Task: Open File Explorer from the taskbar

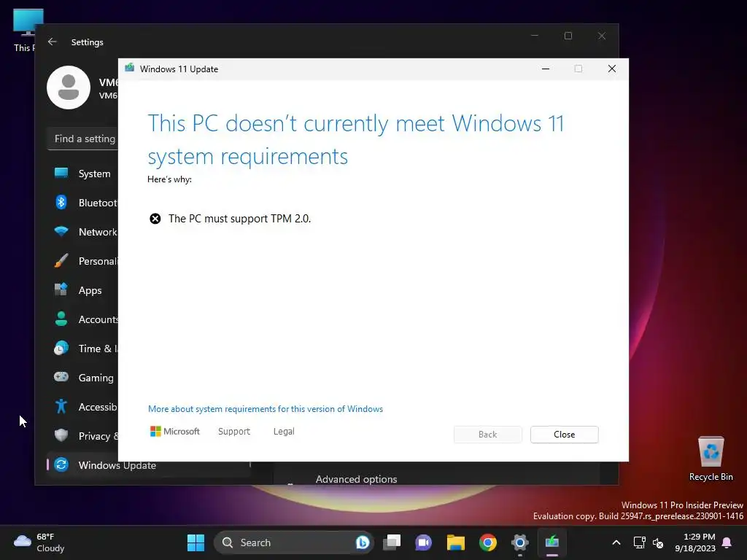Action: pyautogui.click(x=455, y=542)
